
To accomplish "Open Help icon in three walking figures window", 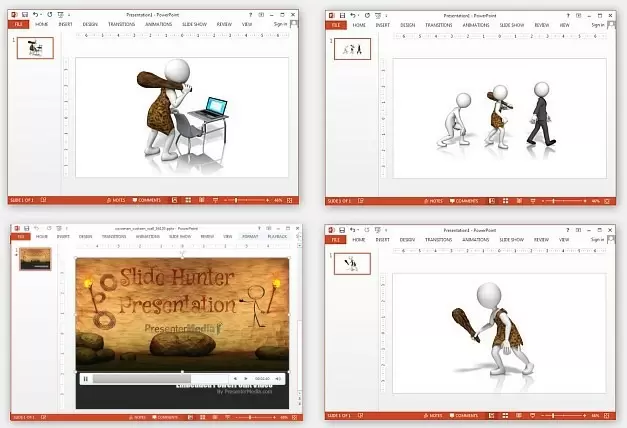I will 567,13.
